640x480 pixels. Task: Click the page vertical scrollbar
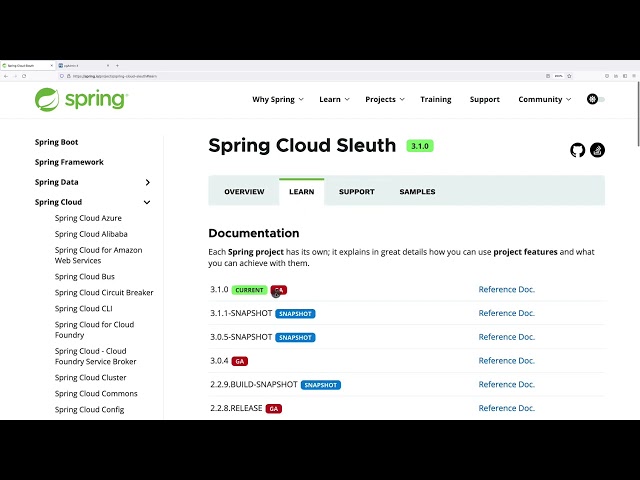coord(638,113)
